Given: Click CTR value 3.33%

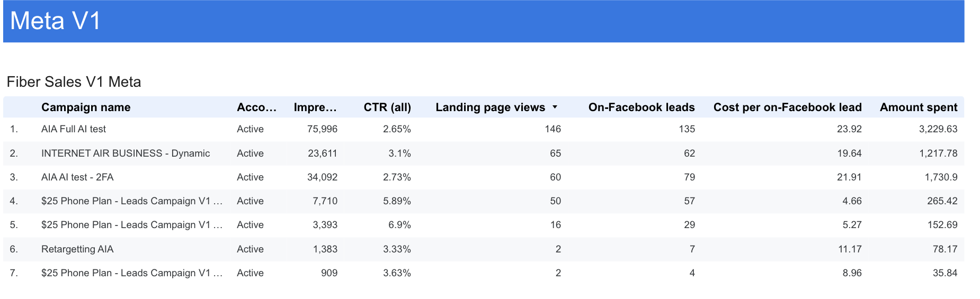Looking at the screenshot, I should [397, 249].
